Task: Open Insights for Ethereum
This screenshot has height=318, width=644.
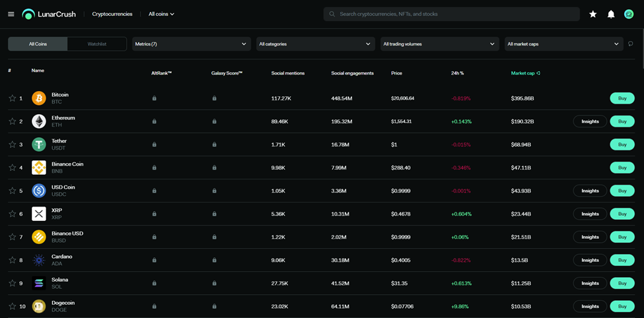Action: pyautogui.click(x=590, y=121)
